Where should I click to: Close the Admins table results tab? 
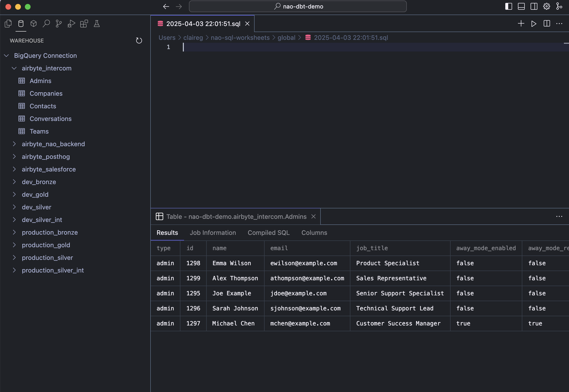[313, 216]
